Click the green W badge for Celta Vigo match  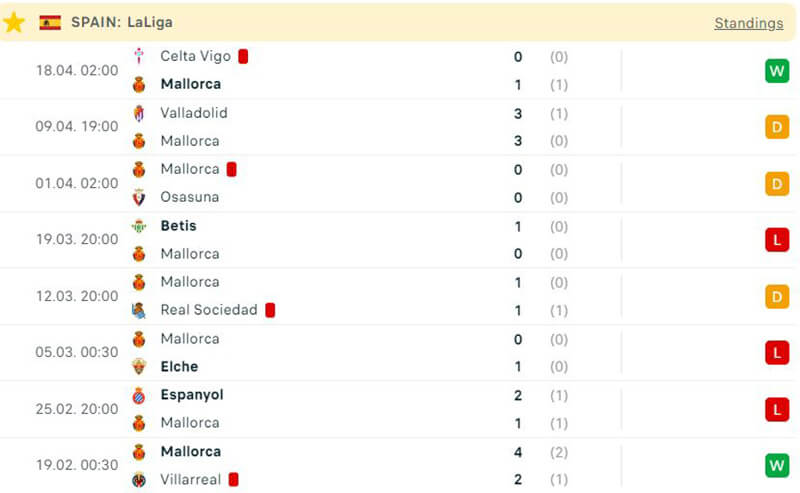777,70
